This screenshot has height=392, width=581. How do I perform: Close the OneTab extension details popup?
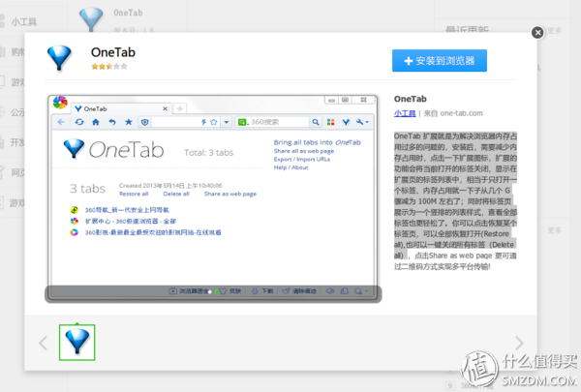537,33
